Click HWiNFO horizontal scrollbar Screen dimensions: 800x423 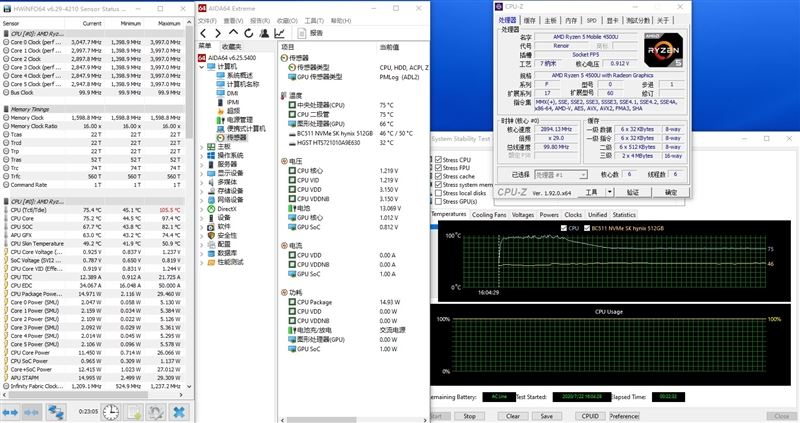tap(78, 394)
